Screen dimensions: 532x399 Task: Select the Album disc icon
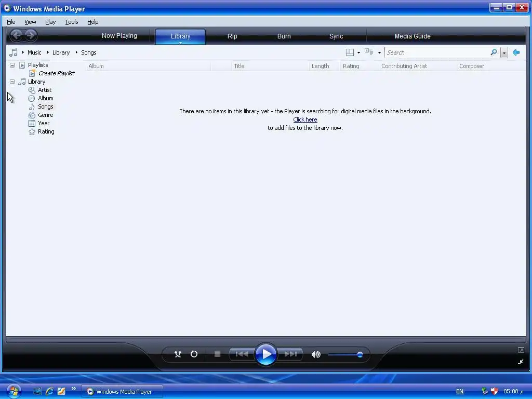(x=32, y=98)
